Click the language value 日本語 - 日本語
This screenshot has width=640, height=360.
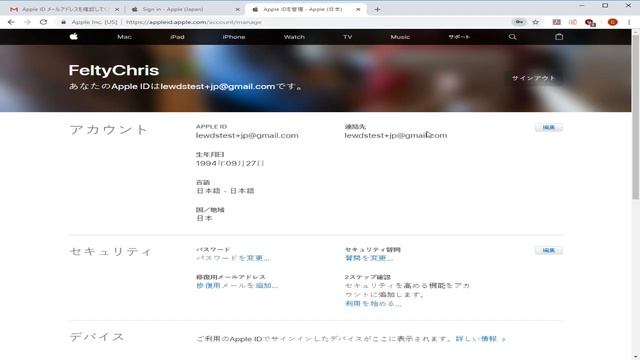[225, 191]
